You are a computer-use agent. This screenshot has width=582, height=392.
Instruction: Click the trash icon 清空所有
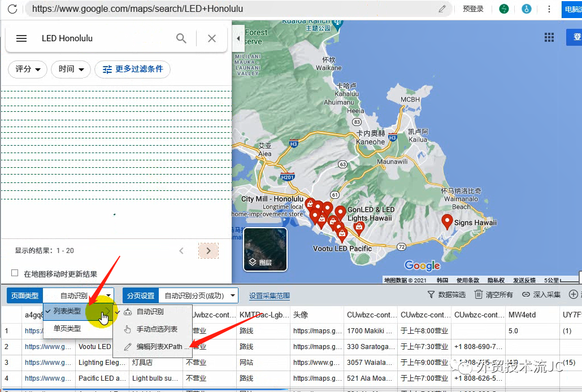(x=479, y=295)
